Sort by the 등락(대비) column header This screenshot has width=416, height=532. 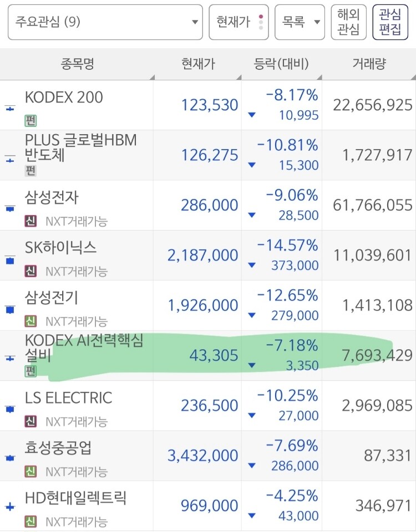click(x=282, y=64)
